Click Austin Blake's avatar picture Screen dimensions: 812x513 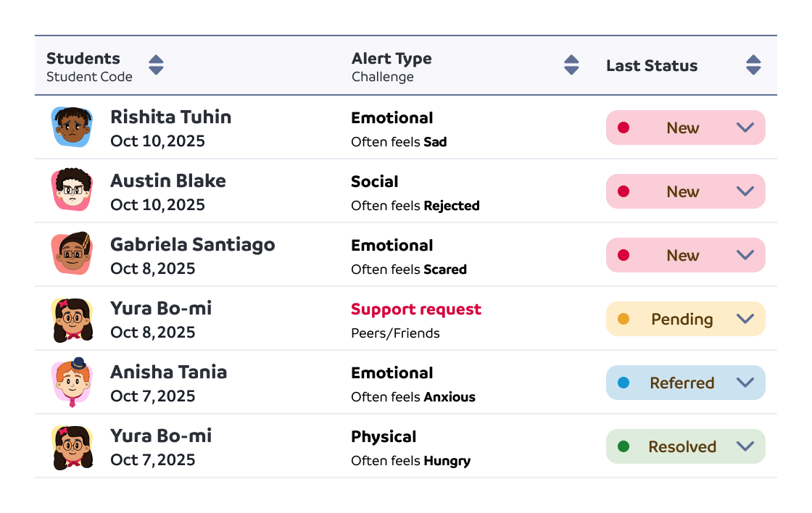72,191
